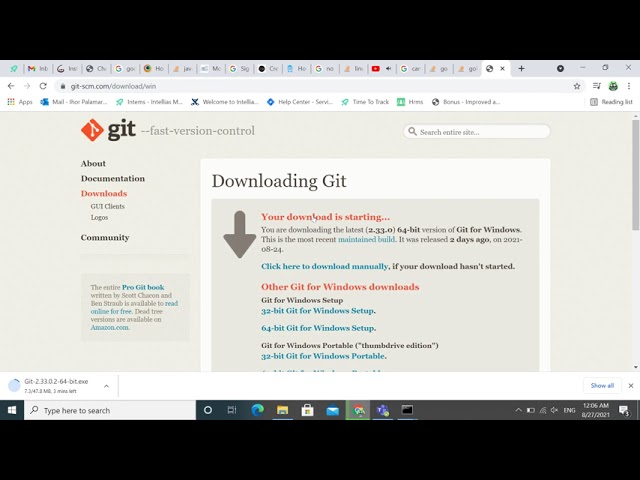Switch to the YouTube tab playing audio
Viewport: 640px width, 480px height.
(x=382, y=69)
